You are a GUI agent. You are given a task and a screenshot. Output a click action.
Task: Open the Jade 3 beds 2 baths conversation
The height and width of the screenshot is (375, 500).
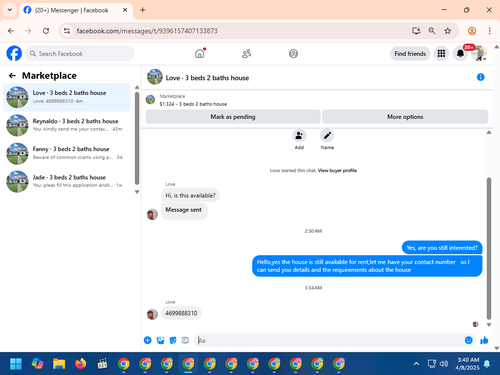point(67,181)
